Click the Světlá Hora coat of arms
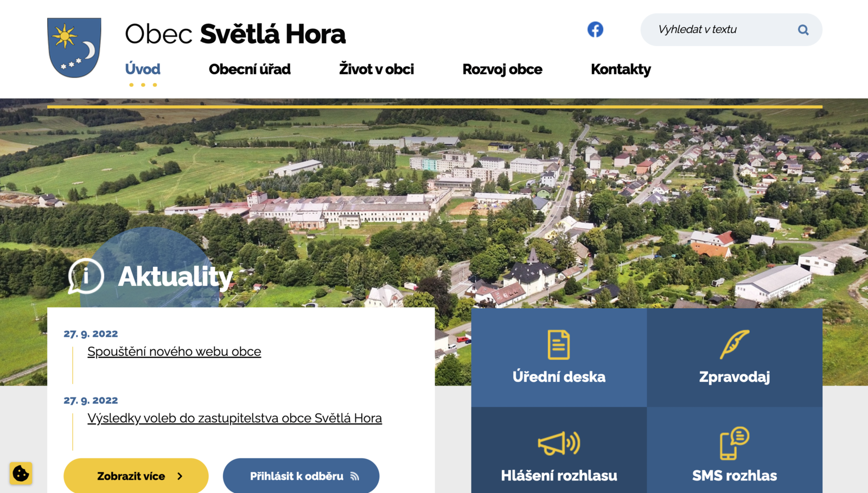This screenshot has height=493, width=868. click(x=74, y=48)
